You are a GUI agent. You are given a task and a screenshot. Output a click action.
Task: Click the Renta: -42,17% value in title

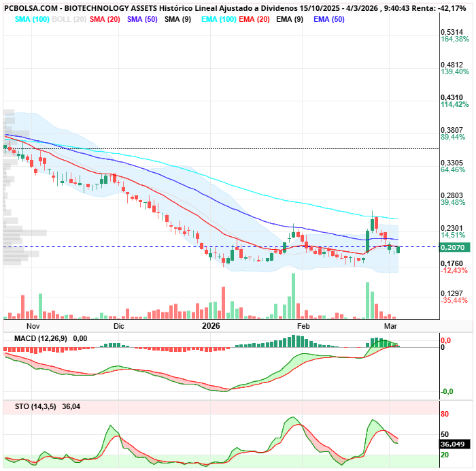coord(439,8)
